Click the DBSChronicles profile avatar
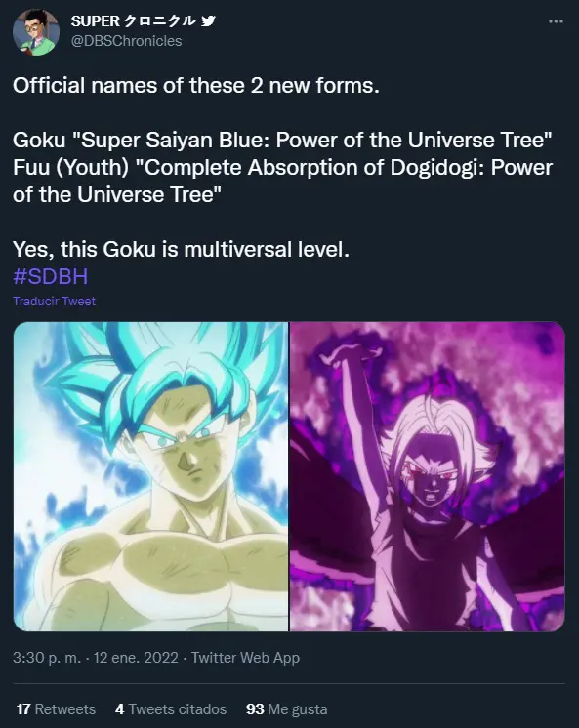The image size is (579, 728). (x=36, y=32)
